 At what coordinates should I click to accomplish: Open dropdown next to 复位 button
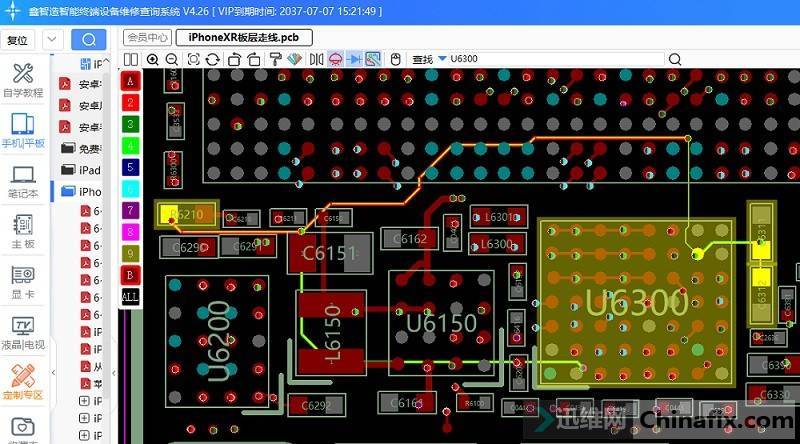pos(52,40)
